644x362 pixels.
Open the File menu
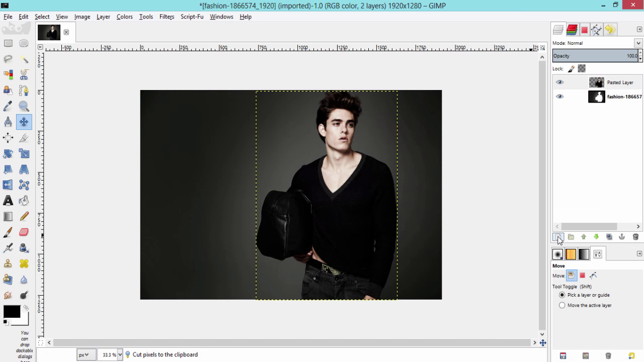coord(8,17)
